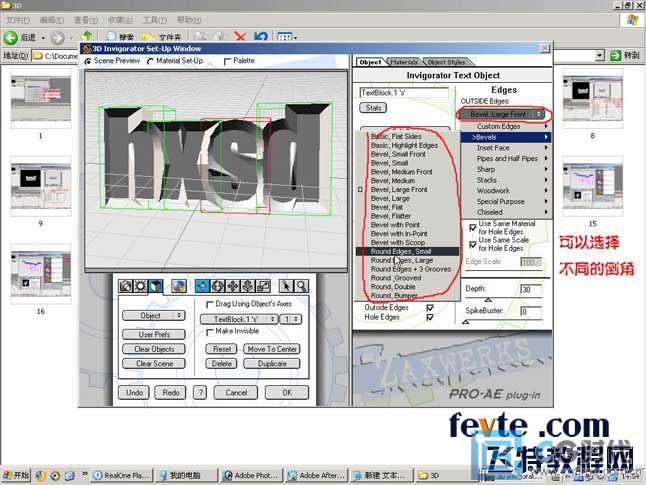The height and width of the screenshot is (485, 646).
Task: Activate the highlighted blue move tool
Action: coord(202,286)
